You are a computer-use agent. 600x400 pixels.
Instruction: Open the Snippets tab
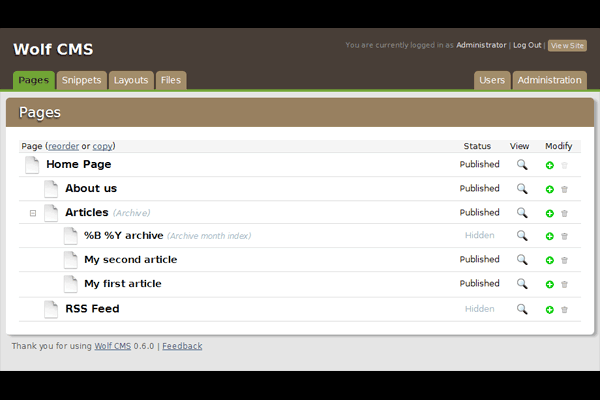tap(80, 80)
